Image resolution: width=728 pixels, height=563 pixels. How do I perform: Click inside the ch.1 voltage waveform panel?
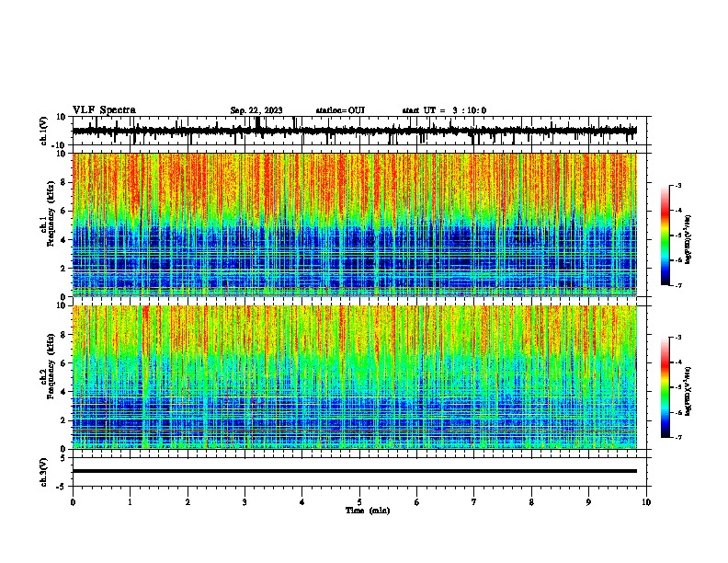(x=359, y=131)
